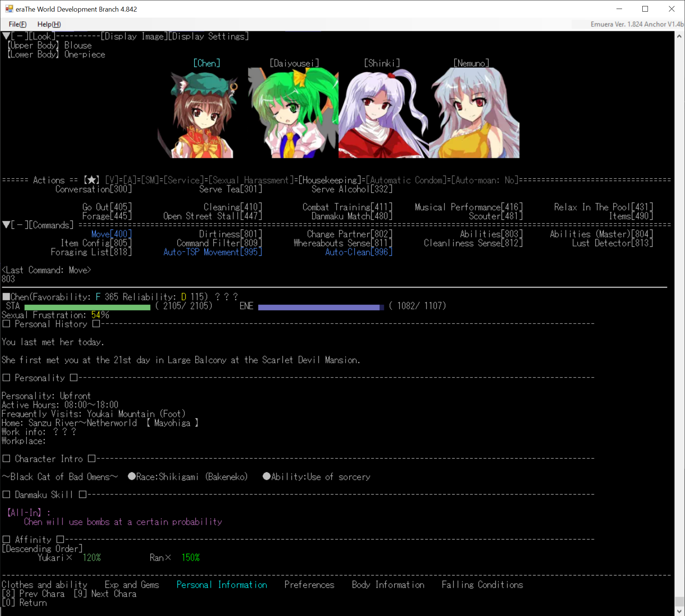Screen dimensions: 685x616
Task: Select Go Out[405] command
Action: coord(107,207)
